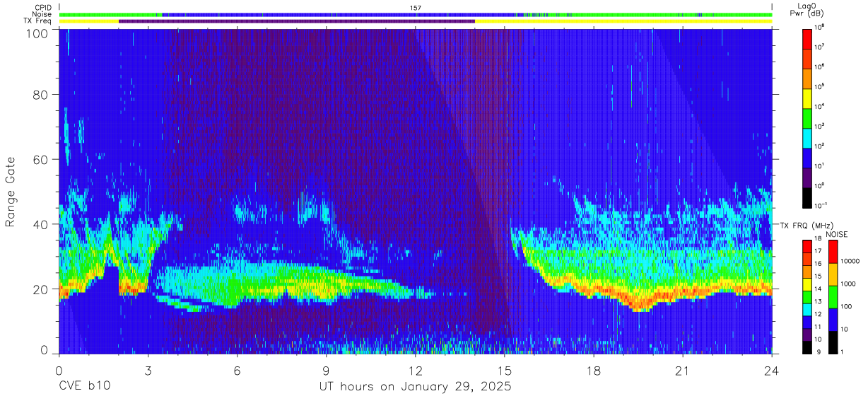Viewport: 868px width, 401px height.
Task: Click the 21 tick on the UT hours axis
Action: click(x=683, y=371)
